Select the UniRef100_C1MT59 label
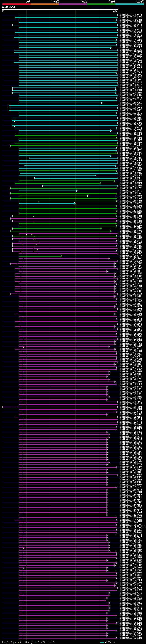The width and height of the screenshot is (146, 644). point(131,115)
